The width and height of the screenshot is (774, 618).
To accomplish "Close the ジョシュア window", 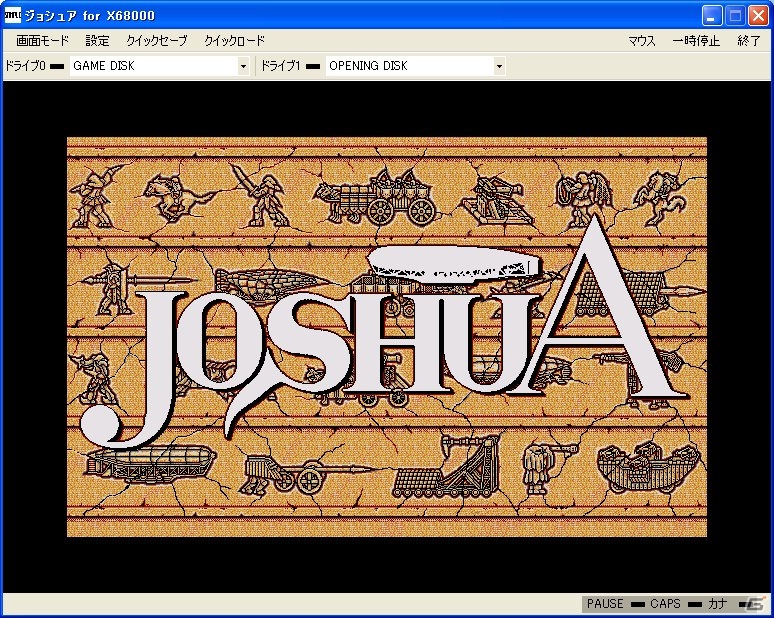I will pyautogui.click(x=758, y=16).
